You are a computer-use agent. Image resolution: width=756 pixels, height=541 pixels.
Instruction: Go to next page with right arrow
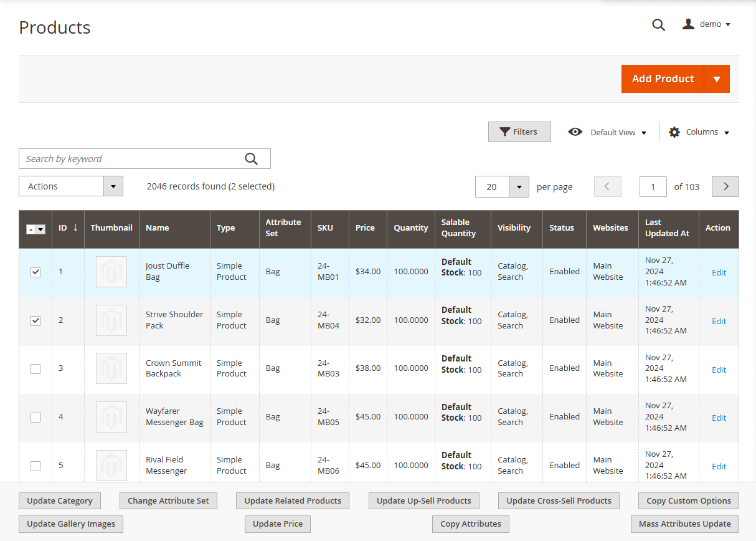point(725,186)
